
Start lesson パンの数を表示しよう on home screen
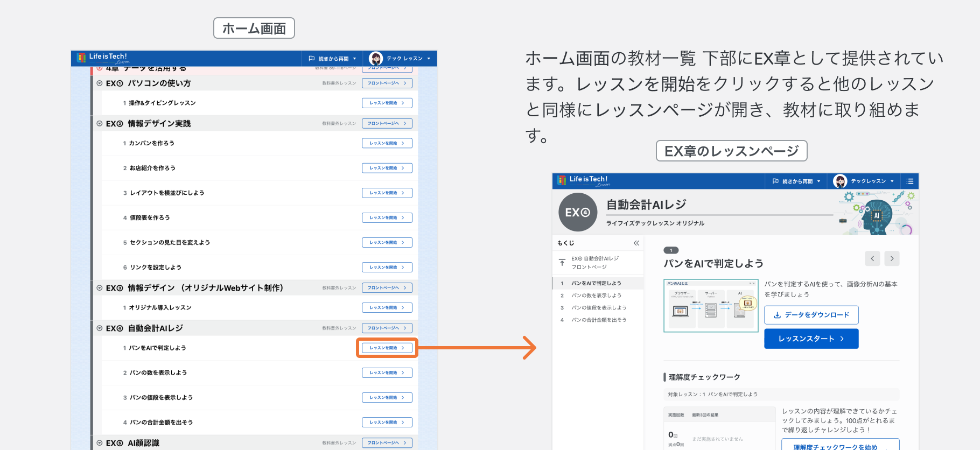pyautogui.click(x=387, y=372)
